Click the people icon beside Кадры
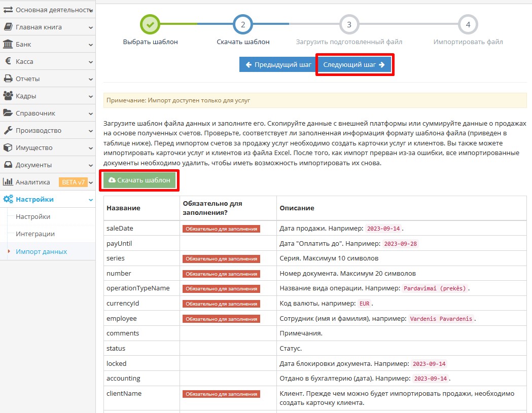 8,96
